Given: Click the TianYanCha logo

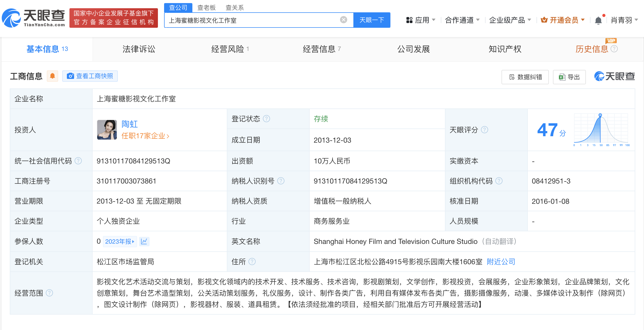Looking at the screenshot, I should coord(33,18).
